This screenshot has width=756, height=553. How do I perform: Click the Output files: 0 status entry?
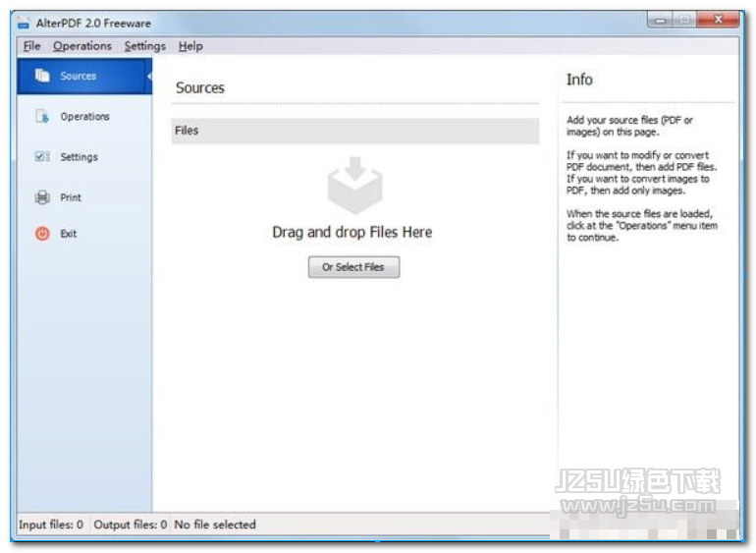pos(131,525)
